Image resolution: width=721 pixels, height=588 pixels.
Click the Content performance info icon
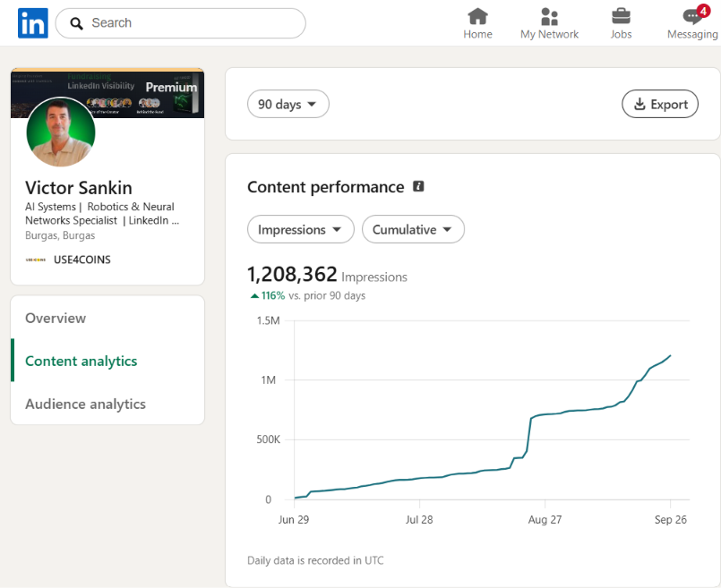(418, 186)
